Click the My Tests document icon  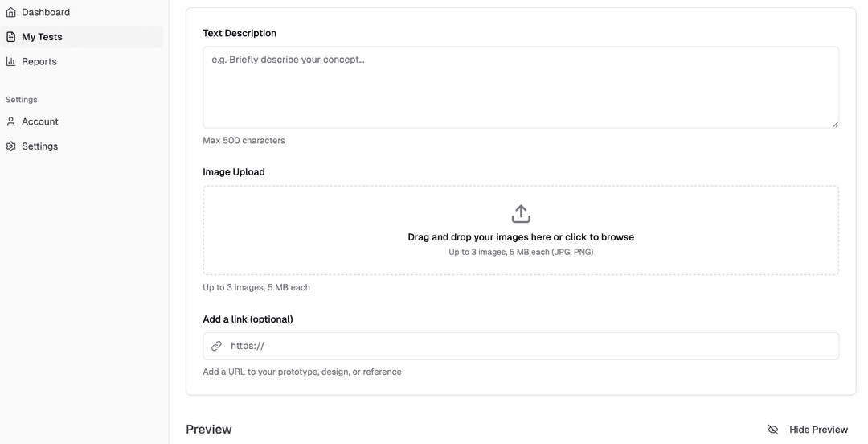click(11, 37)
